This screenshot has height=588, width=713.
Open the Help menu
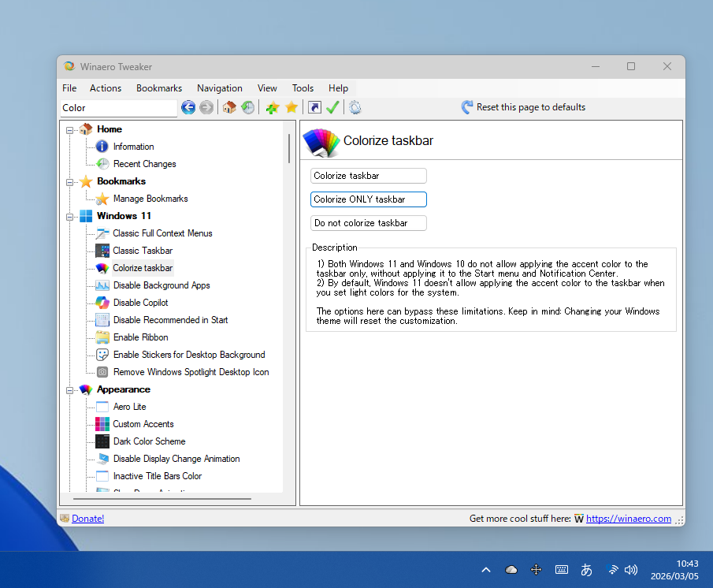338,88
